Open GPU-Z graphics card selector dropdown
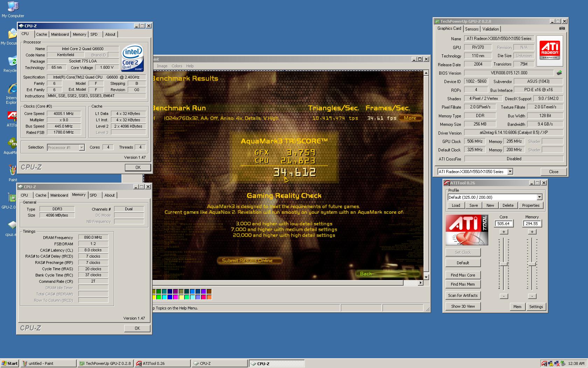This screenshot has width=588, height=368. click(510, 171)
